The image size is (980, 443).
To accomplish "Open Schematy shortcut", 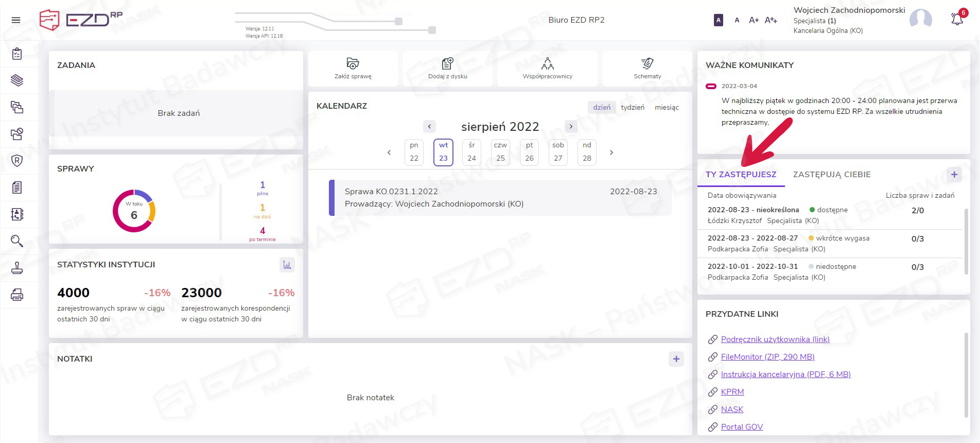I will point(647,68).
